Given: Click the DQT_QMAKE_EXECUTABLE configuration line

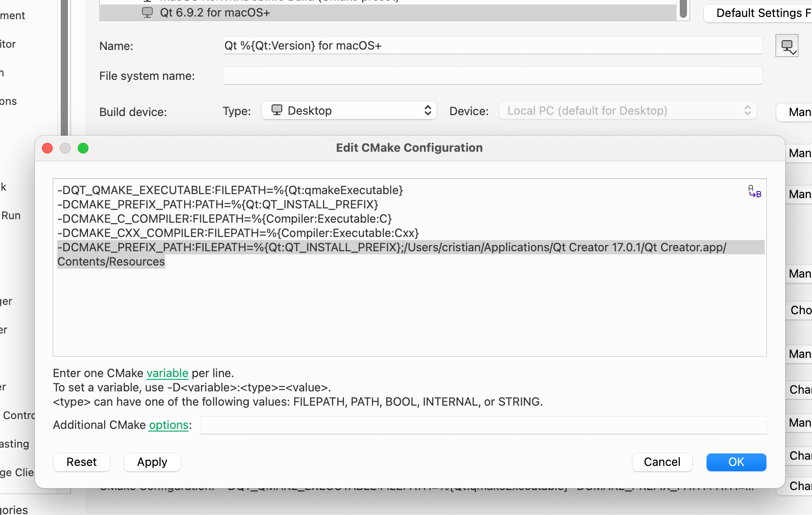Looking at the screenshot, I should (230, 190).
